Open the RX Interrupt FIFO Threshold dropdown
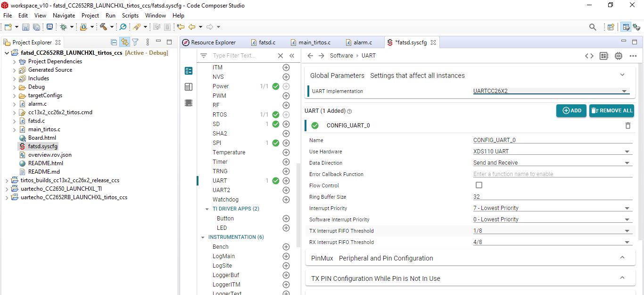The image size is (644, 295). point(553,242)
